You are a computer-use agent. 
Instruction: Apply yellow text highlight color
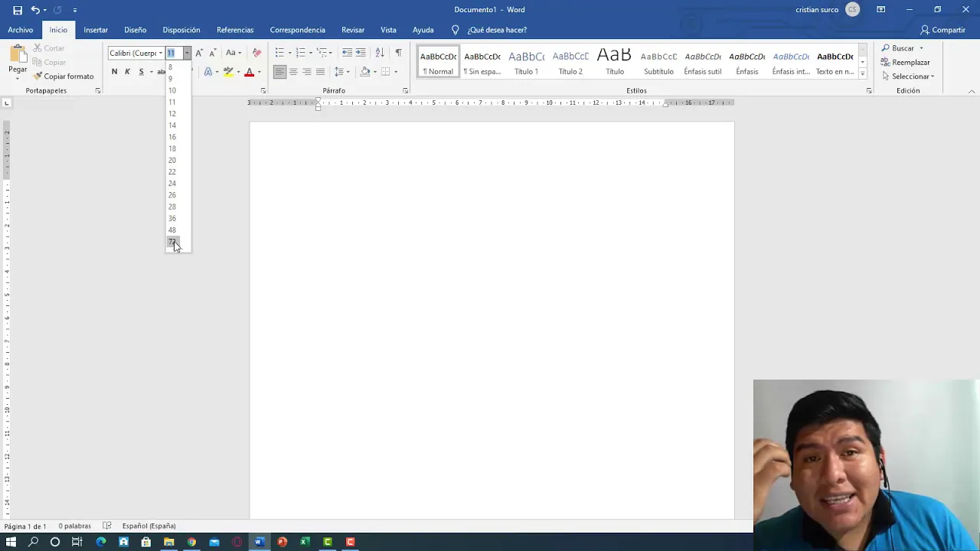pyautogui.click(x=228, y=72)
